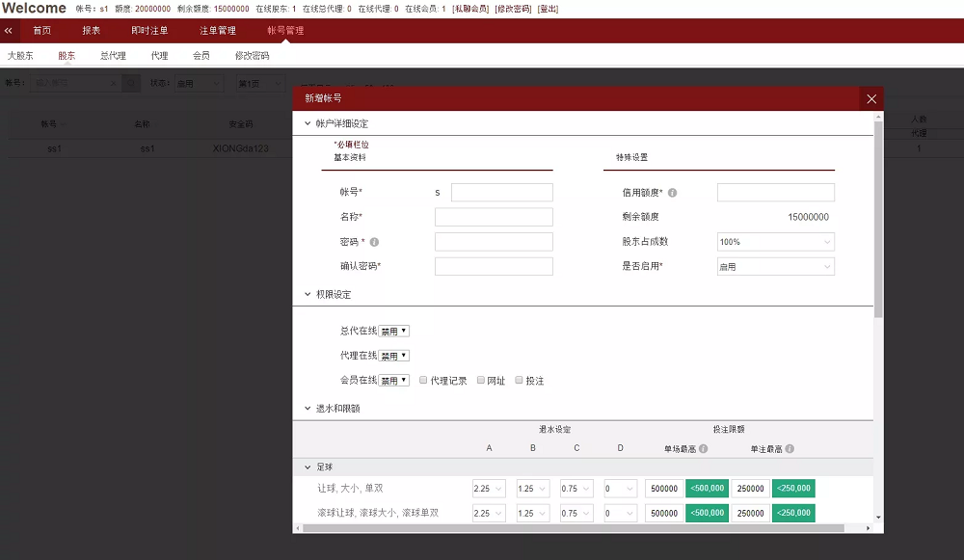
Task: Collapse the navigation with the « icon
Action: tap(9, 30)
